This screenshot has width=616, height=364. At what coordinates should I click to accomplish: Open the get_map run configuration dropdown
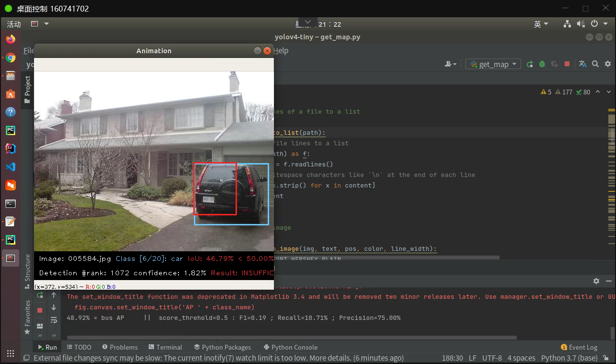(493, 64)
